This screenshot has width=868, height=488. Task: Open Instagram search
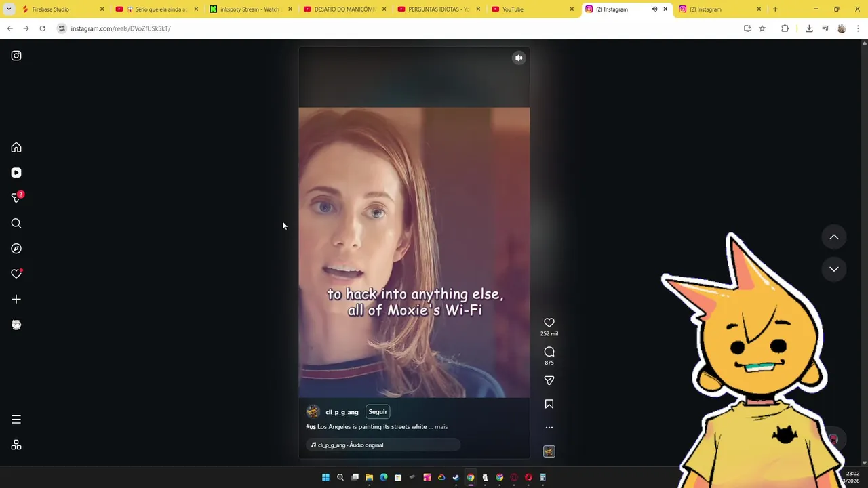[16, 223]
